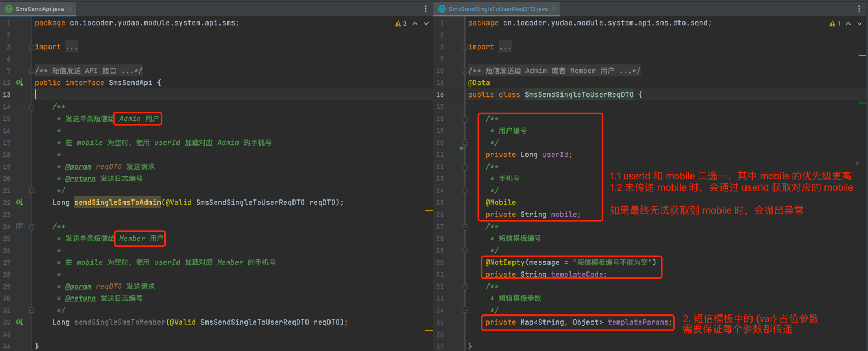Switch to the SmsSendApi.java tab
This screenshot has width=868, height=351.
(x=39, y=9)
